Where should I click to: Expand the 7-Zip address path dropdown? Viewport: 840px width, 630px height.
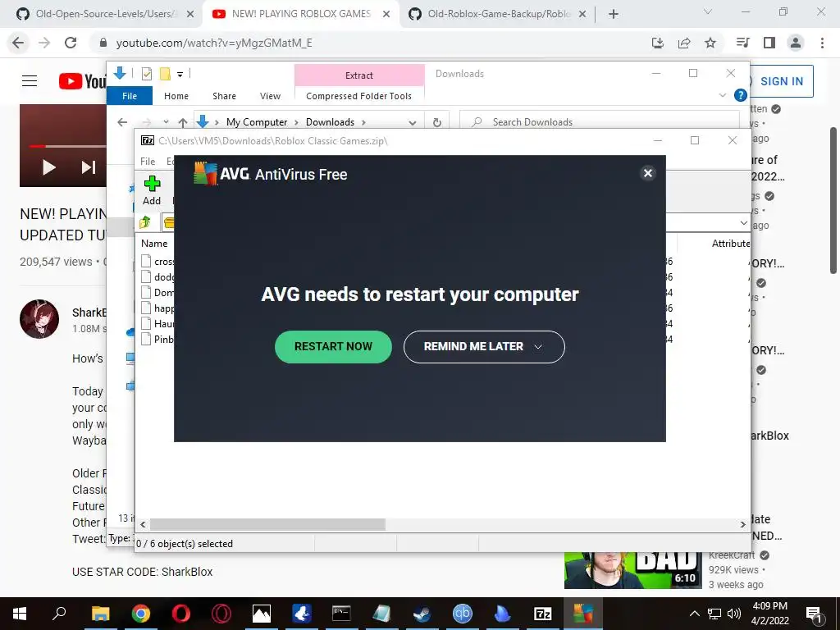(x=743, y=222)
